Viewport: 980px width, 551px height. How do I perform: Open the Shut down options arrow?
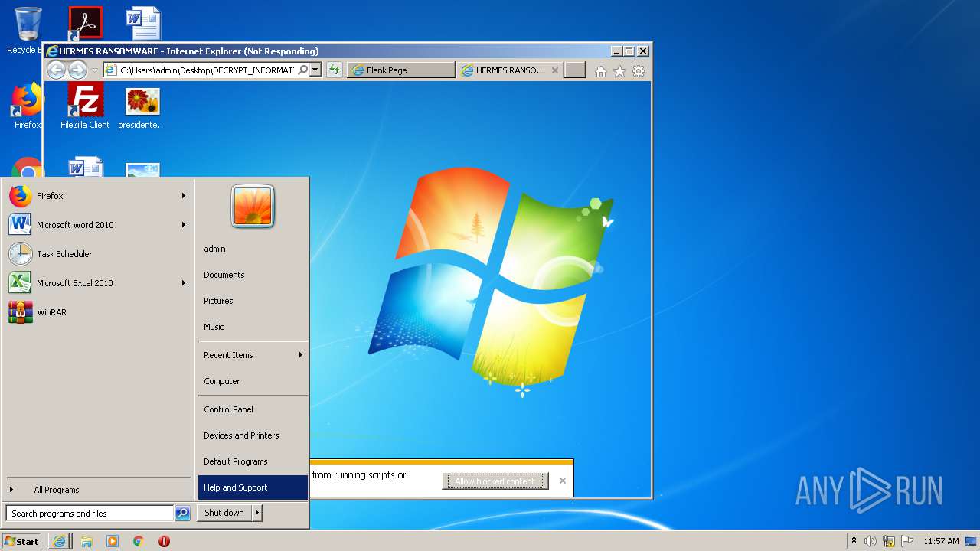point(256,513)
